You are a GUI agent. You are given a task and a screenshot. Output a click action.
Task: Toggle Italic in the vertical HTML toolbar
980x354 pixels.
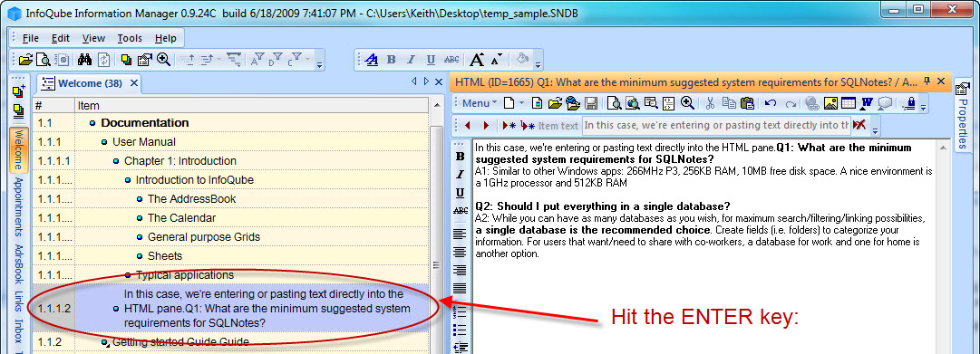coord(460,174)
